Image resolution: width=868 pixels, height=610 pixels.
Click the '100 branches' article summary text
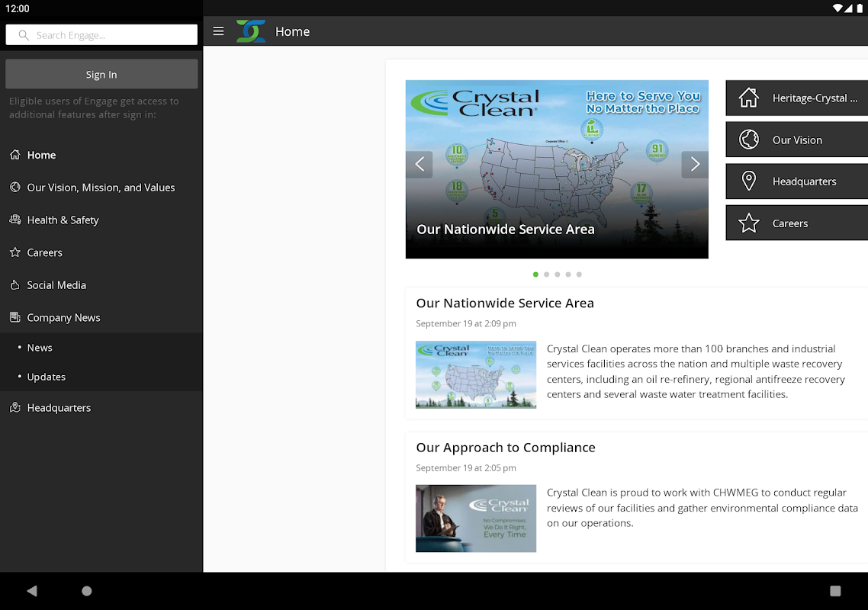click(x=696, y=371)
